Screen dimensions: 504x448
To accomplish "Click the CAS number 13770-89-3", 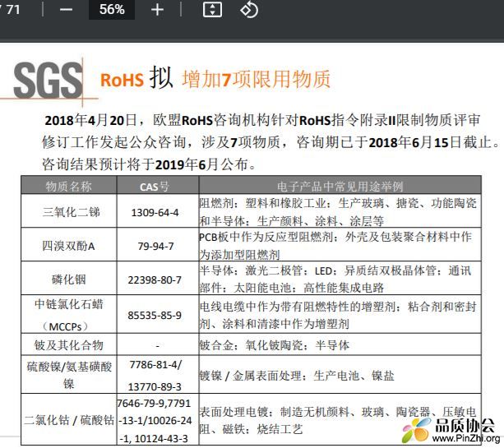I will coord(155,386).
